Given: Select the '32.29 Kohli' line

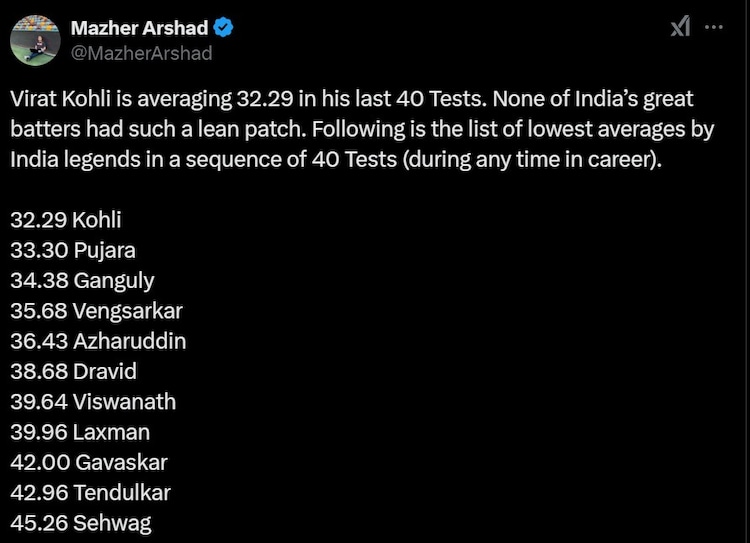Looking at the screenshot, I should coord(65,220).
